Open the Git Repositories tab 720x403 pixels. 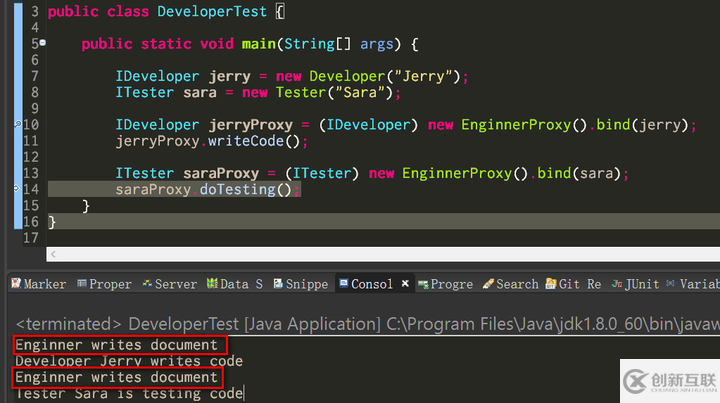[x=573, y=284]
